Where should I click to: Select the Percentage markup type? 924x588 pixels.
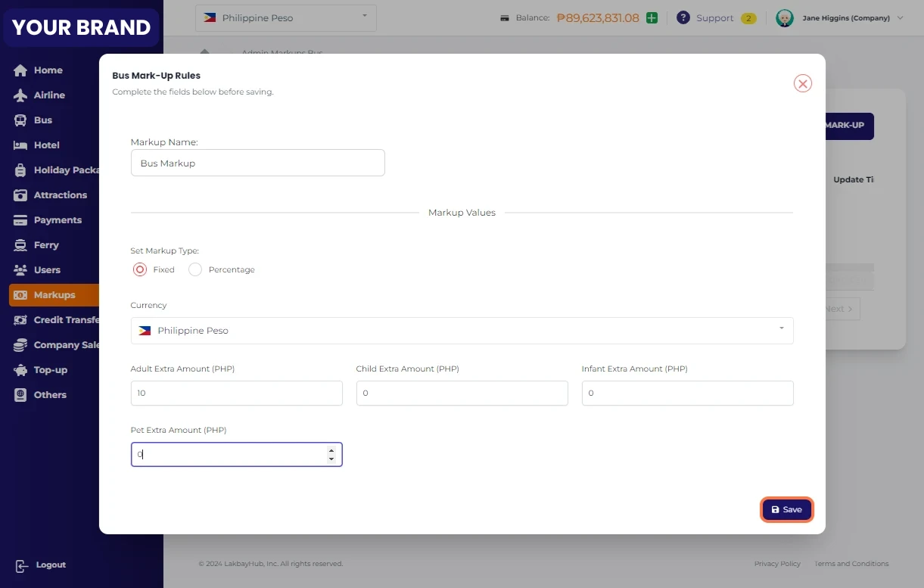[x=195, y=269]
